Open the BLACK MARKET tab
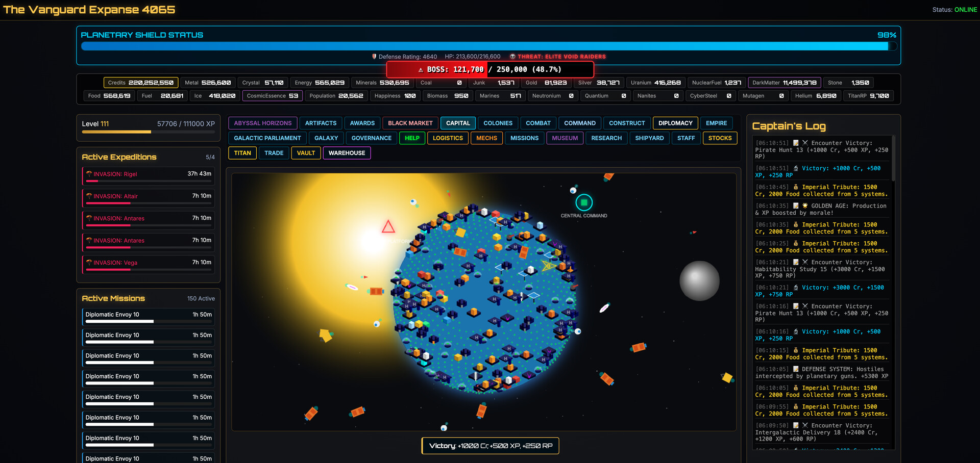This screenshot has width=980, height=463. click(410, 122)
